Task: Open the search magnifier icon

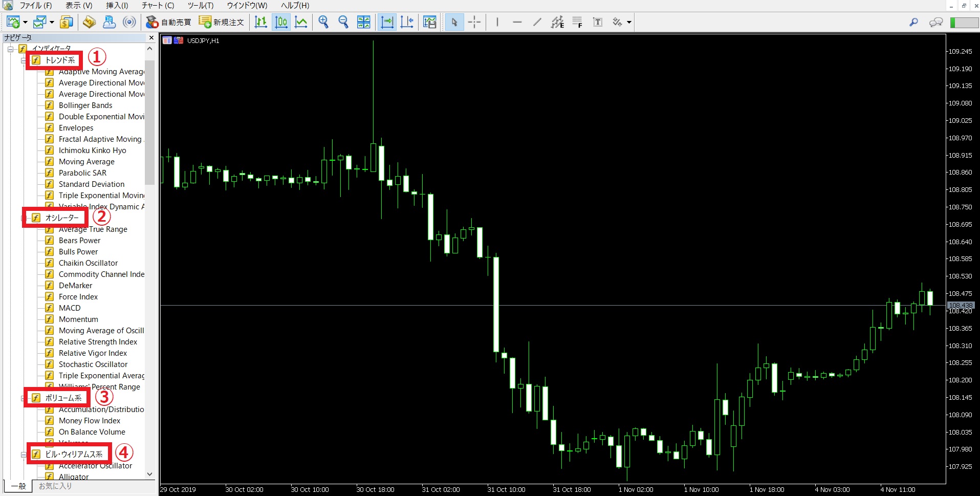Action: [x=913, y=22]
